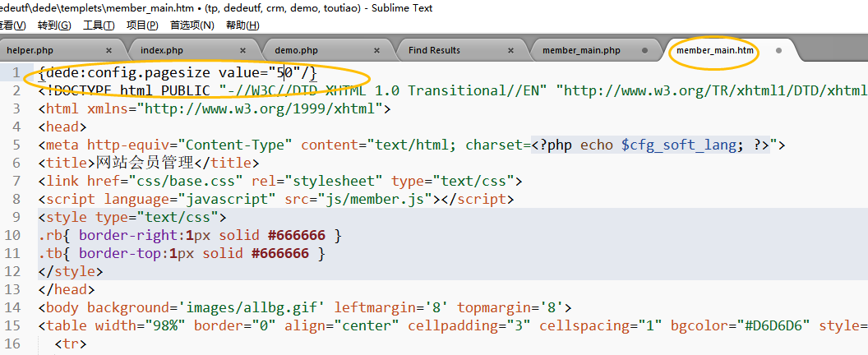Click line number 16 in gutter
868x355 pixels.
[x=12, y=344]
